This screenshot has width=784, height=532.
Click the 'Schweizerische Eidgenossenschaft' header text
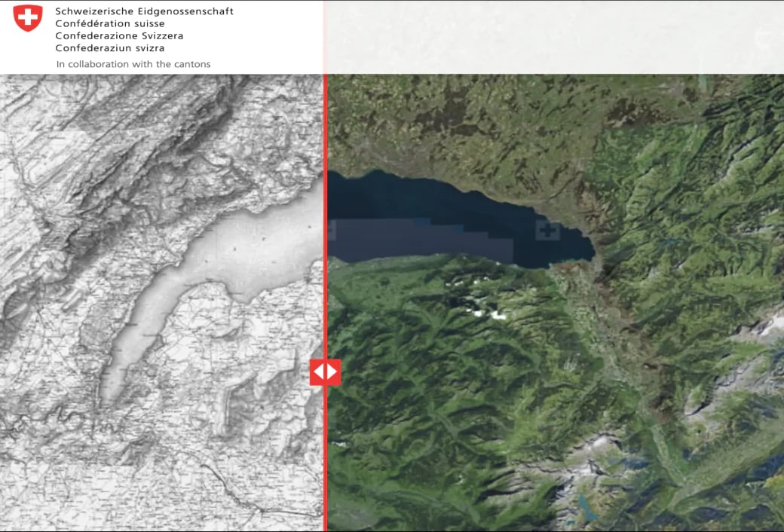(x=144, y=11)
